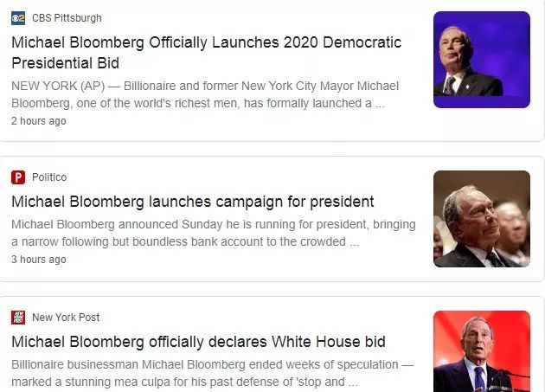
Task: Open 'Bloomberg launches campaign for president' headline
Action: pyautogui.click(x=192, y=202)
